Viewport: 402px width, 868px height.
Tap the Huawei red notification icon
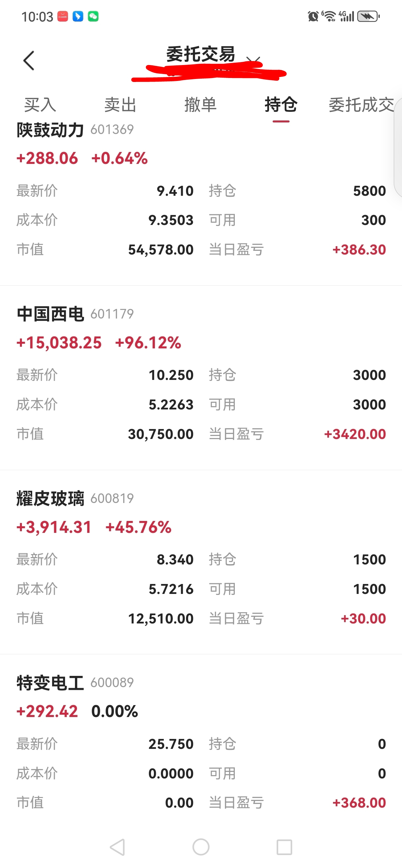(x=63, y=16)
